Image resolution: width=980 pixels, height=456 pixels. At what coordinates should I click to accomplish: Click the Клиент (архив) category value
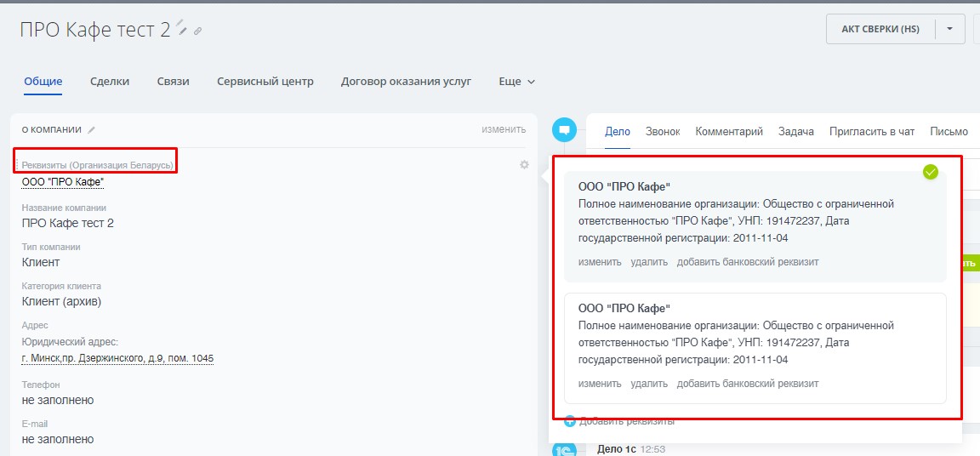(61, 302)
